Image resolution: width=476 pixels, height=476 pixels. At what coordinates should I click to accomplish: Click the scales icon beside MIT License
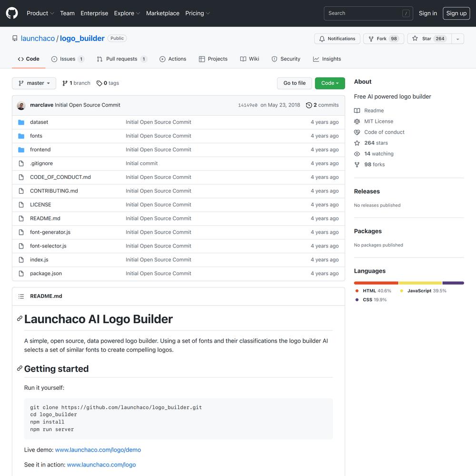[357, 121]
